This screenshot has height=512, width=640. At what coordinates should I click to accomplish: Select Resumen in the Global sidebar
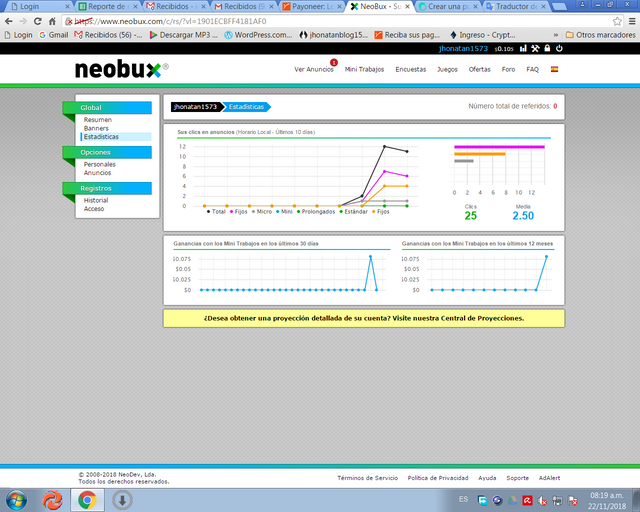98,120
